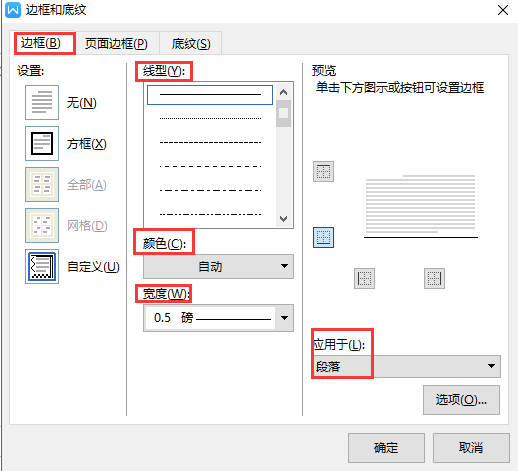518x471 pixels.
Task: Select the 无(N) no-border setting icon
Action: click(x=42, y=102)
